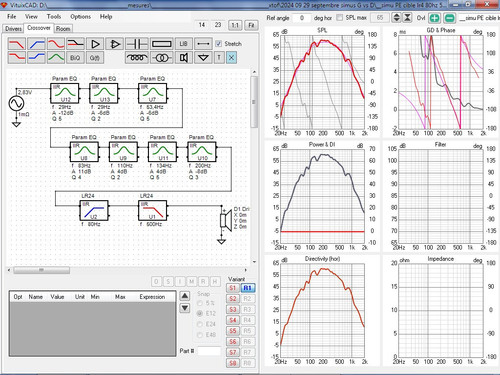Open the Options menu

pos(80,16)
